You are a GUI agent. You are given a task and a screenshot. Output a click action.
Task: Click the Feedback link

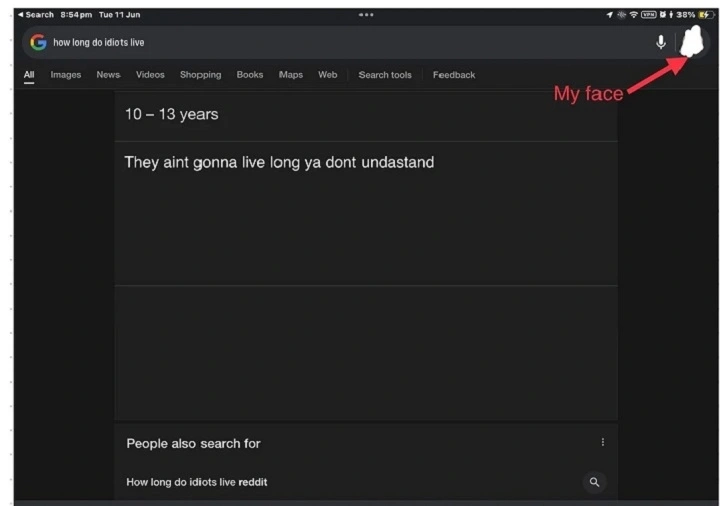pyautogui.click(x=454, y=75)
